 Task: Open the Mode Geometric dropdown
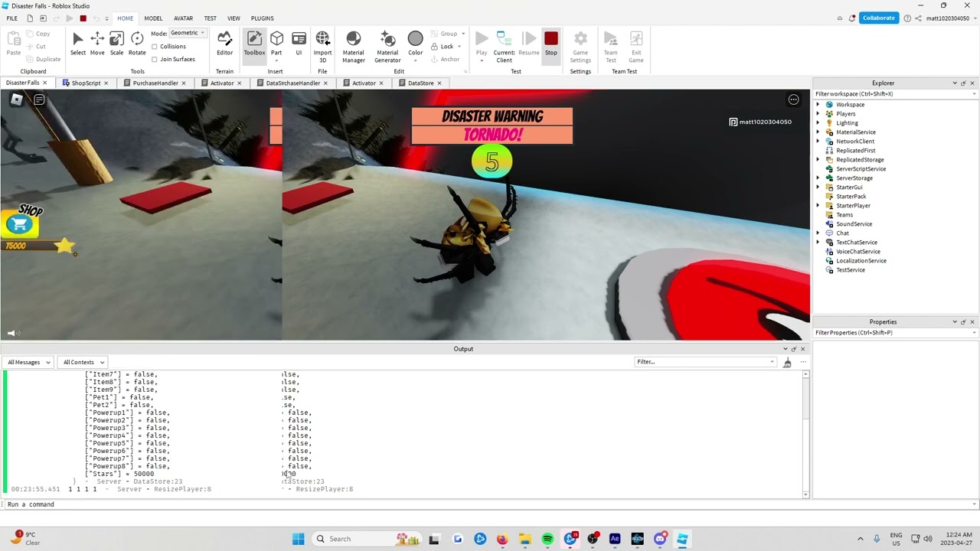tap(188, 33)
